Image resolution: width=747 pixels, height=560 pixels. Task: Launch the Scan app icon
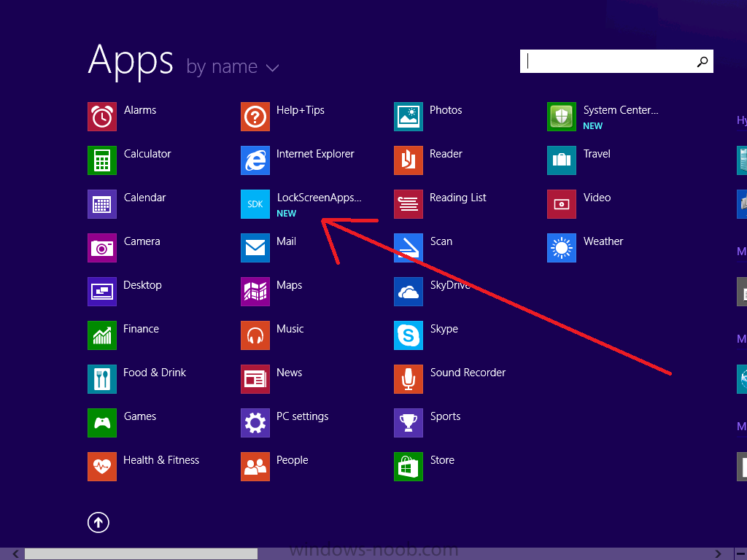(409, 248)
